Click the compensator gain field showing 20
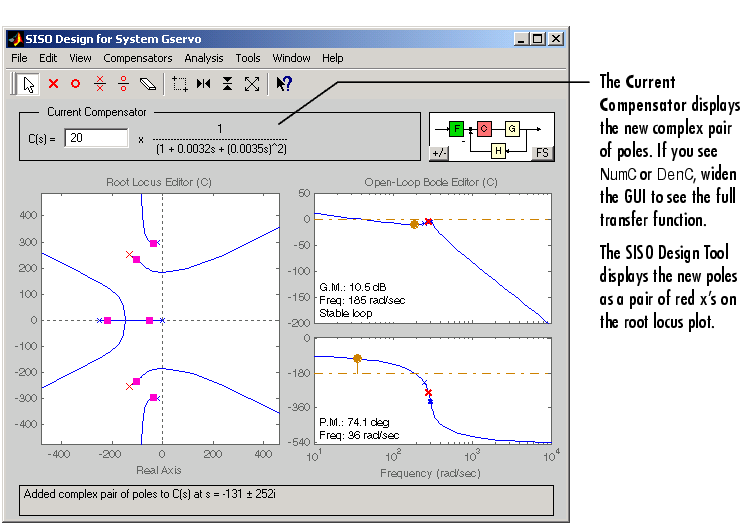The image size is (750, 526). [x=96, y=138]
